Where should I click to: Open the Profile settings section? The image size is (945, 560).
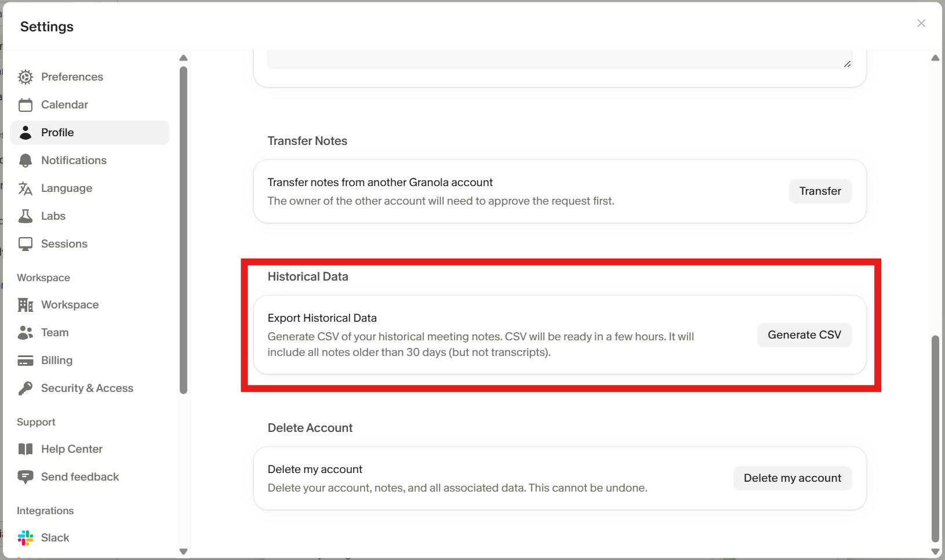click(x=57, y=133)
